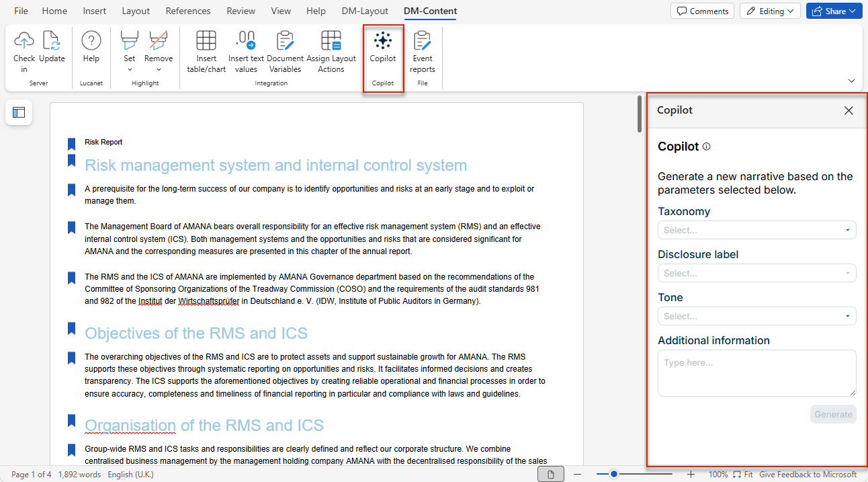Click the Fit button in status bar
The height and width of the screenshot is (482, 868).
742,475
